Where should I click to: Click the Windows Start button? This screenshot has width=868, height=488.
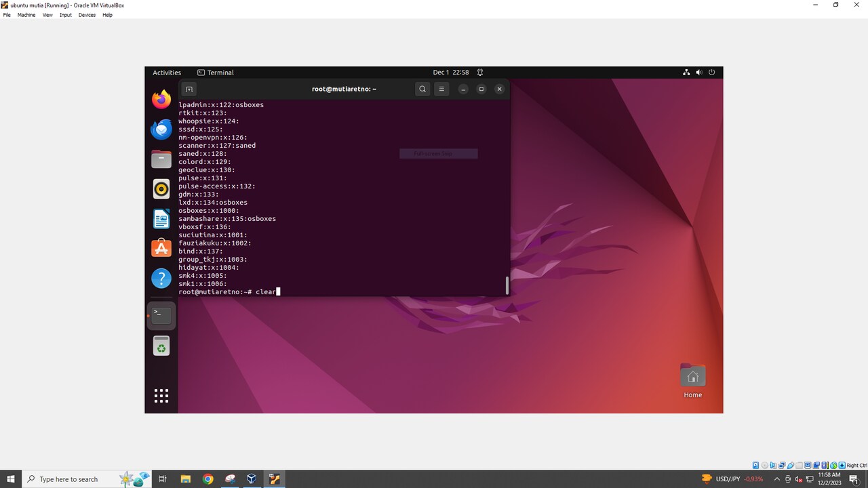(11, 479)
